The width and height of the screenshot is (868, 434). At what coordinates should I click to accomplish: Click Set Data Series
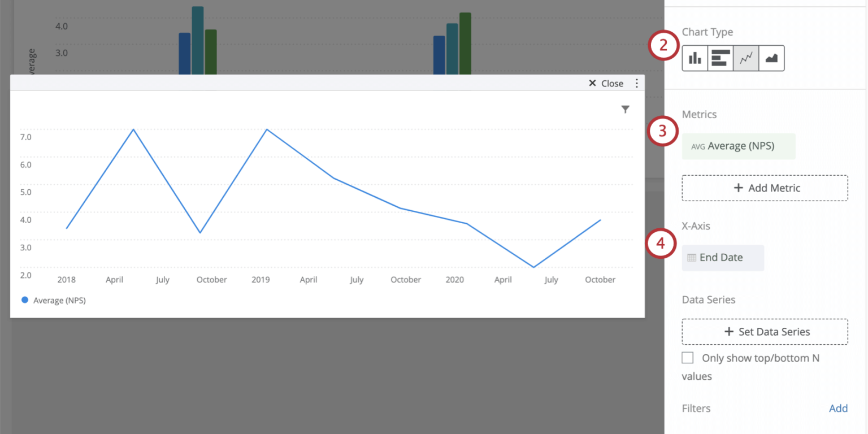(765, 332)
